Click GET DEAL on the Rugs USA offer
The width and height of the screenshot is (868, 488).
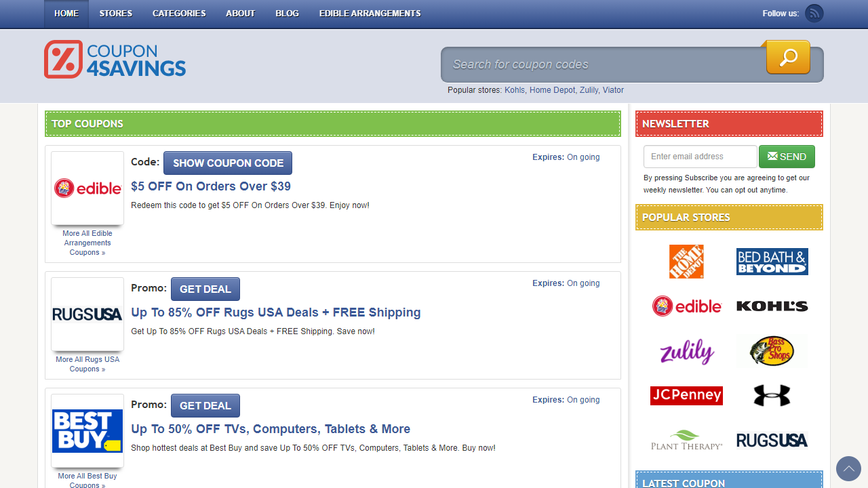coord(205,289)
